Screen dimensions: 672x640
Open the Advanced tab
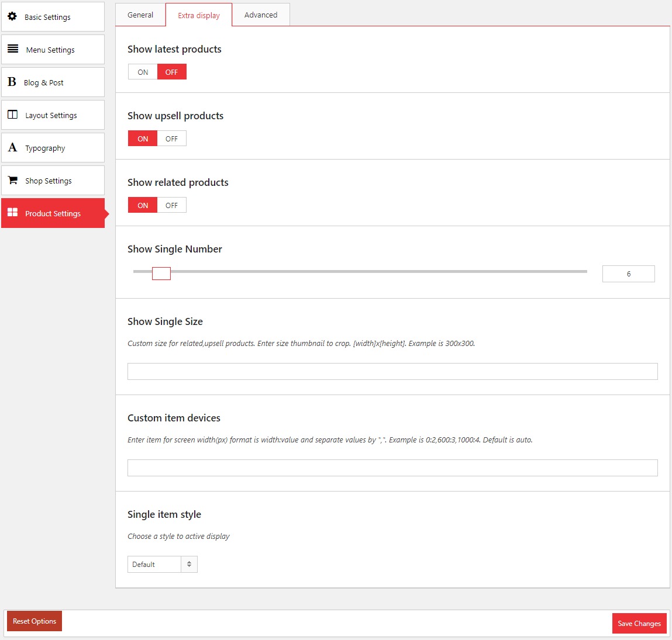click(261, 15)
